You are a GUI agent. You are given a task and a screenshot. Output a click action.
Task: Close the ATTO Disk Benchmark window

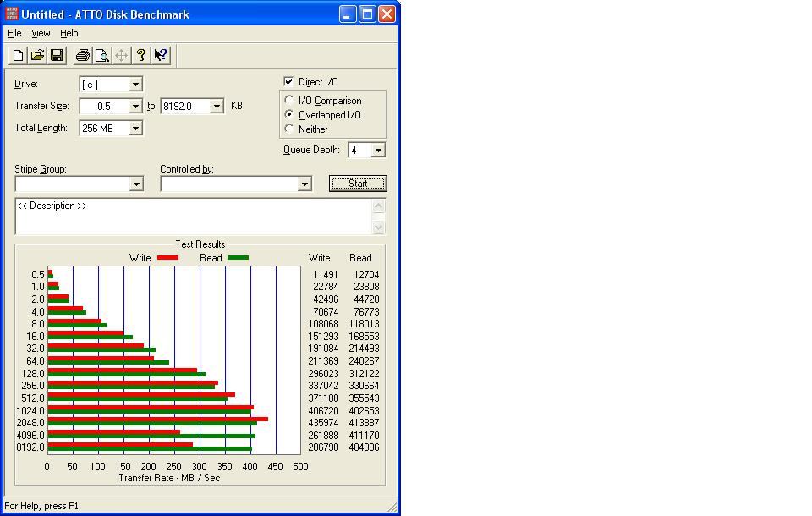[387, 14]
